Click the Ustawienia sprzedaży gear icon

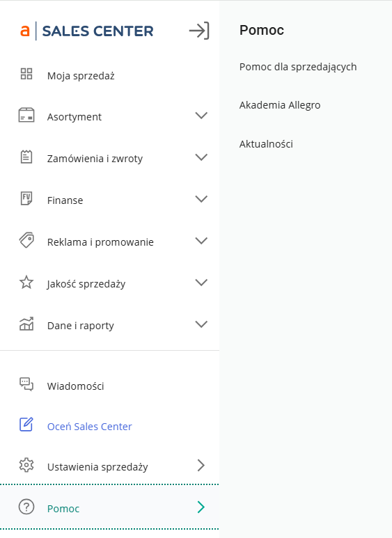pos(26,465)
